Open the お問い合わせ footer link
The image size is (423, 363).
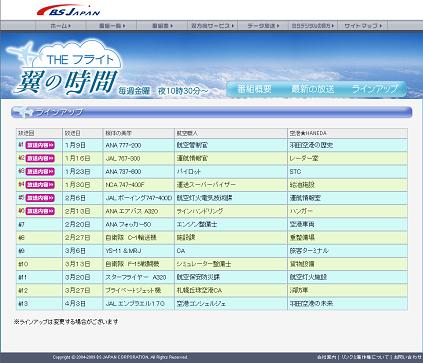click(x=408, y=357)
